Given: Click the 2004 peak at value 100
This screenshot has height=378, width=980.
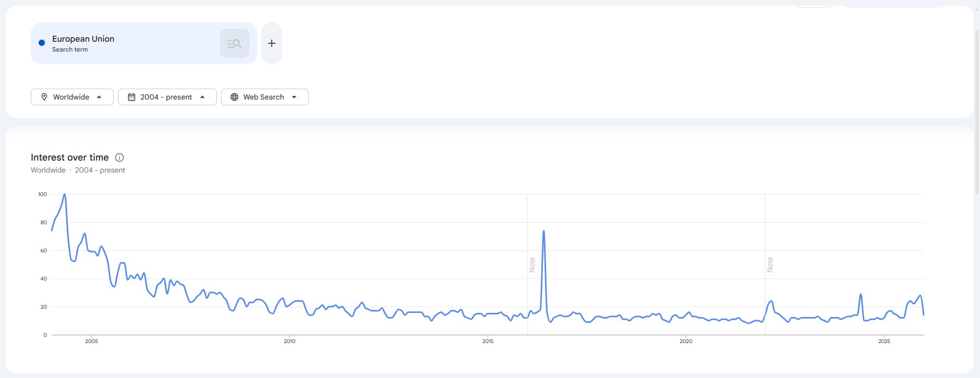Looking at the screenshot, I should tap(64, 194).
